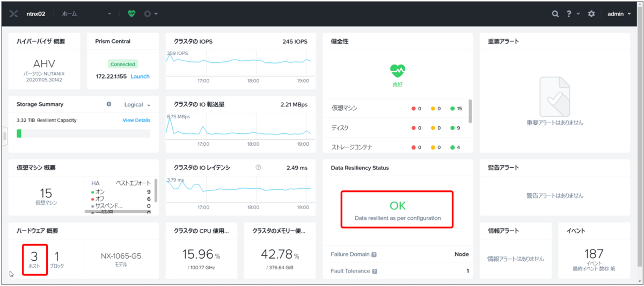The height and width of the screenshot is (286, 644).
Task: Open 仮想マシン health row
Action: (x=396, y=108)
